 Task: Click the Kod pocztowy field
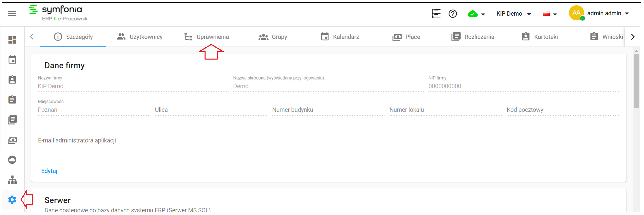(563, 110)
